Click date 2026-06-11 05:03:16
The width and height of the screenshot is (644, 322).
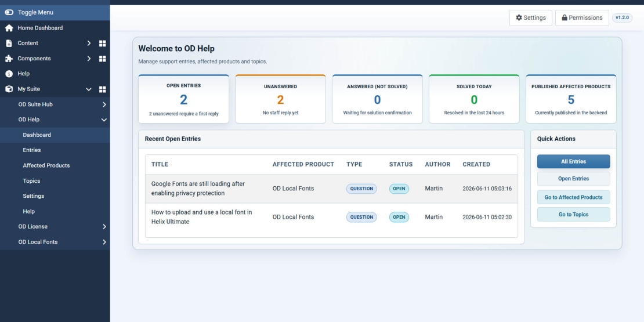pos(487,189)
